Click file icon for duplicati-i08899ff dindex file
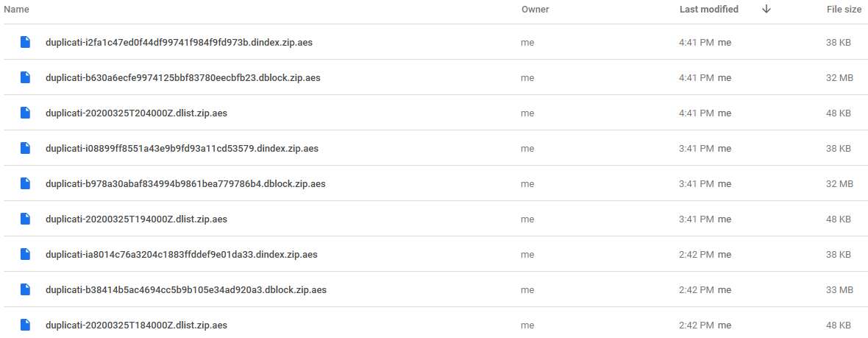This screenshot has width=868, height=338. pyautogui.click(x=25, y=149)
